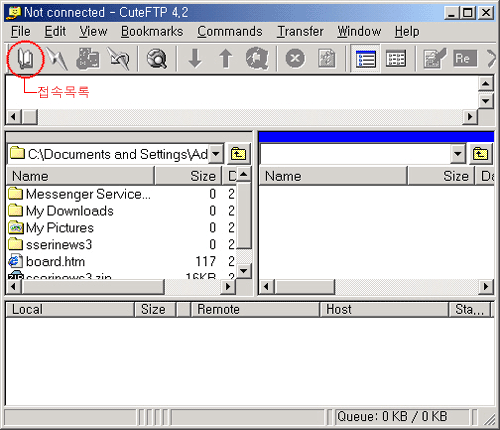
Task: Click the local pane horizontal scrollbar thumb
Action: (93, 287)
